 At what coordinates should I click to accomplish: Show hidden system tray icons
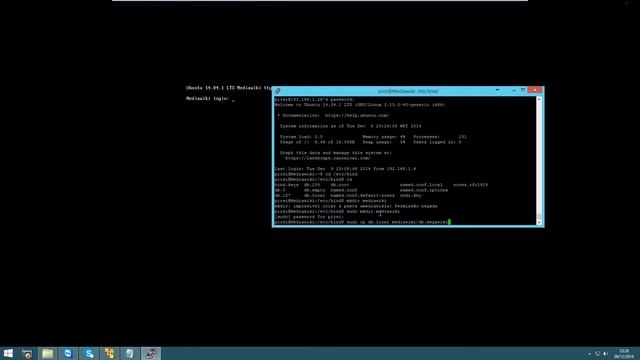pos(589,354)
